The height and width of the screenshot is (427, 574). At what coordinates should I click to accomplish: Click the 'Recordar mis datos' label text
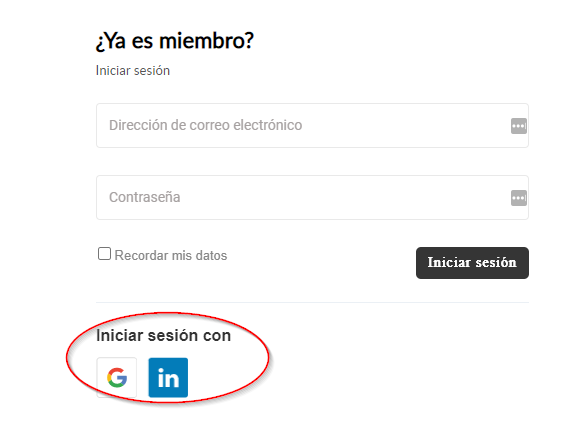click(x=171, y=255)
